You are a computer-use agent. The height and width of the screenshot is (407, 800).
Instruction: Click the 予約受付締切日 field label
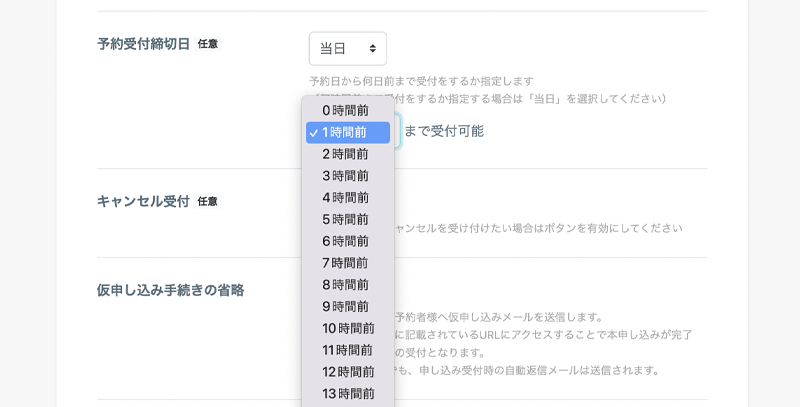tap(143, 44)
